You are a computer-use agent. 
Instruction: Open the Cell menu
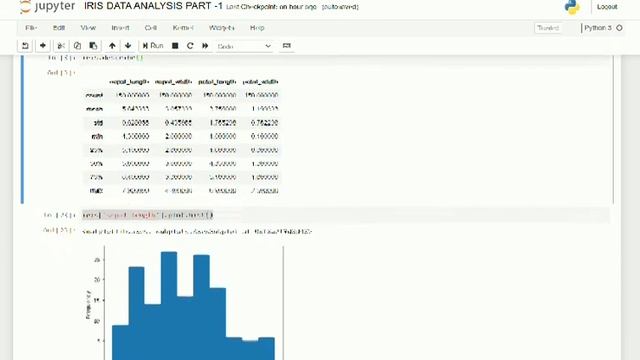pos(151,28)
